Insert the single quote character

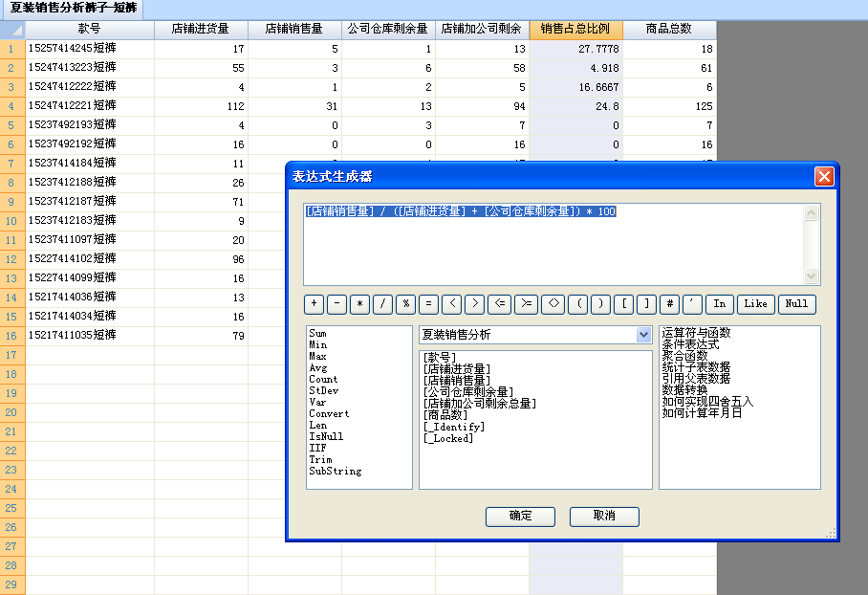[x=692, y=303]
